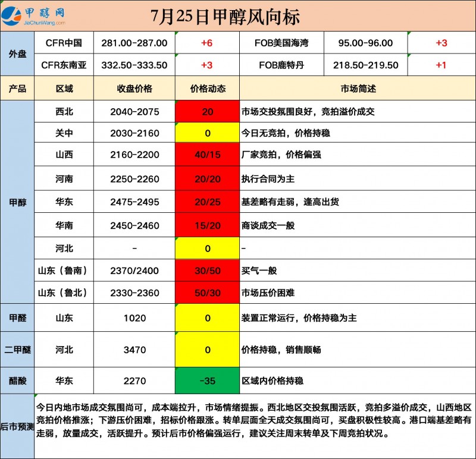Select the 关中 region cell

pos(64,133)
